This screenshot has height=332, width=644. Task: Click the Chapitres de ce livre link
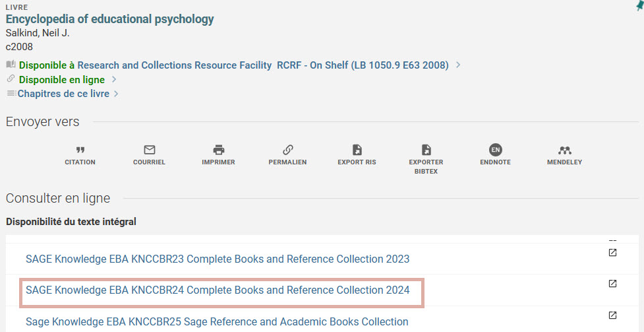pos(64,94)
